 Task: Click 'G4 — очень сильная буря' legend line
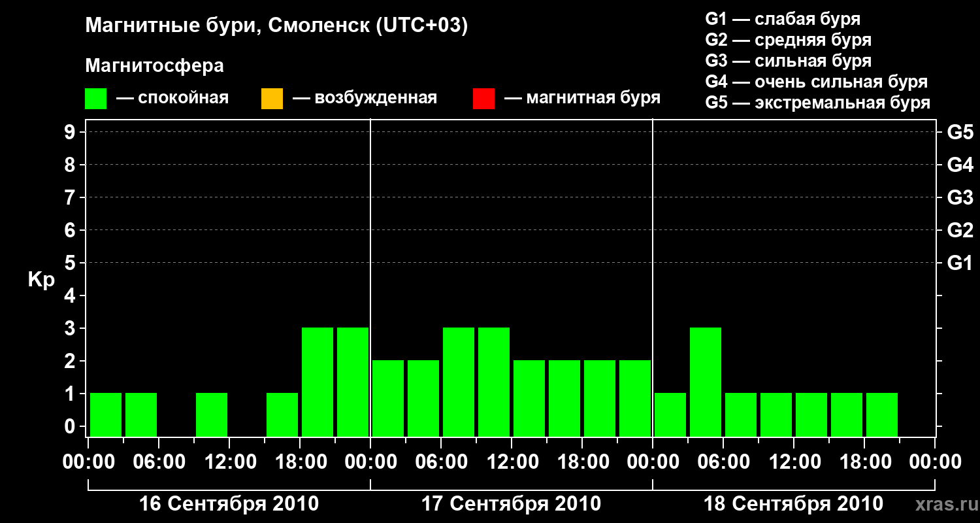(x=817, y=82)
